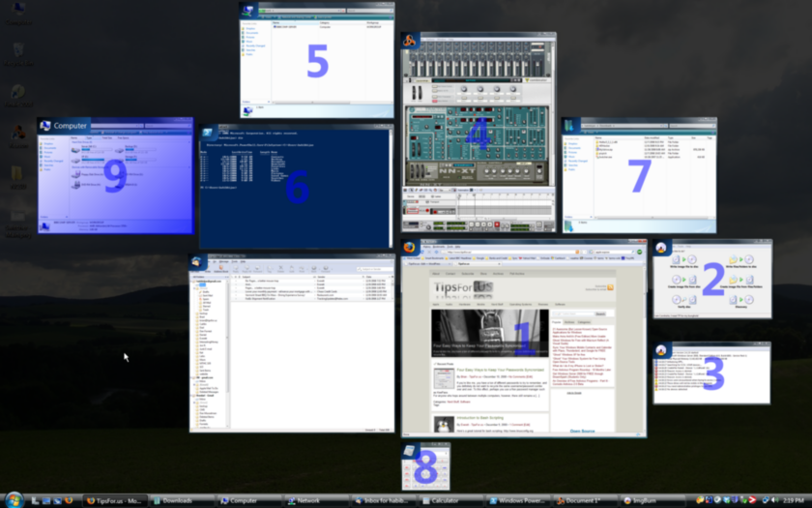Select the Network explorer window numbered 5

317,60
